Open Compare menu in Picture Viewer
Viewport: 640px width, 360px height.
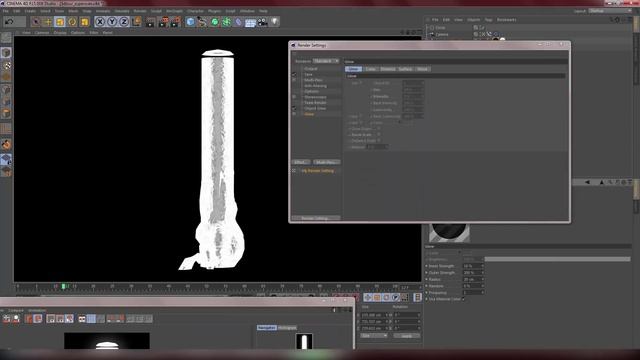(x=16, y=310)
